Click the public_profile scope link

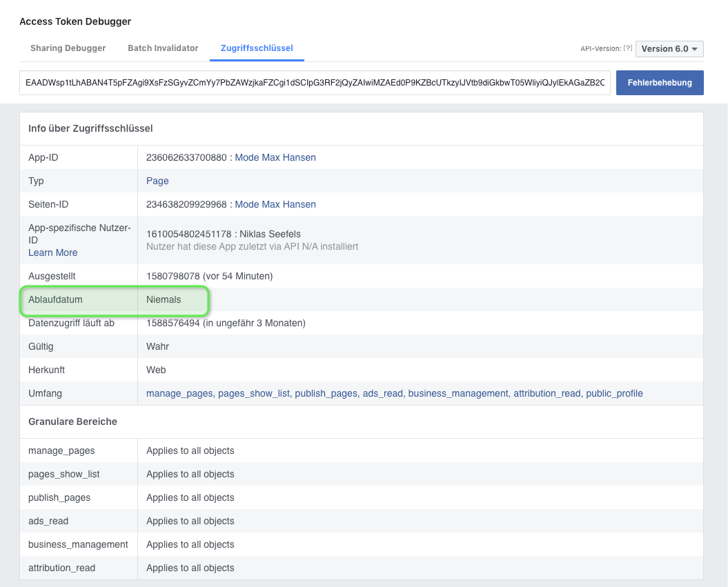point(614,393)
